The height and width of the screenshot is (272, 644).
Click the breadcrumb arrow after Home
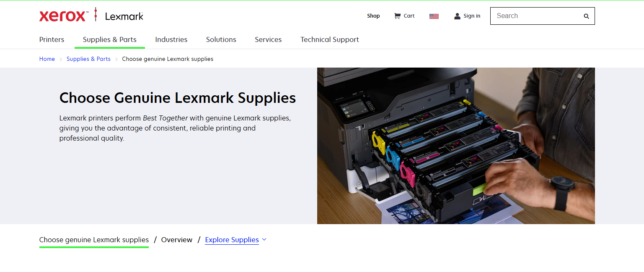(61, 59)
